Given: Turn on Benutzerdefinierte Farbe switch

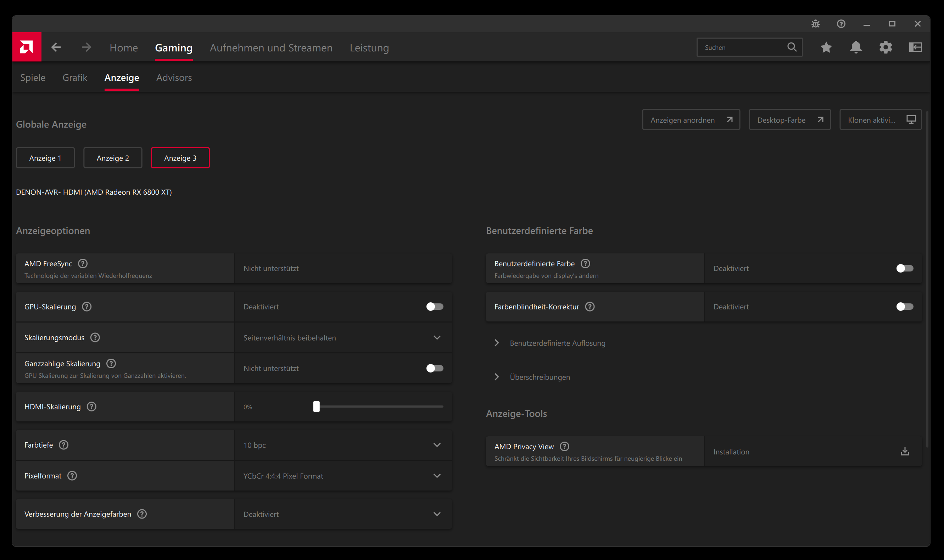Looking at the screenshot, I should (904, 268).
